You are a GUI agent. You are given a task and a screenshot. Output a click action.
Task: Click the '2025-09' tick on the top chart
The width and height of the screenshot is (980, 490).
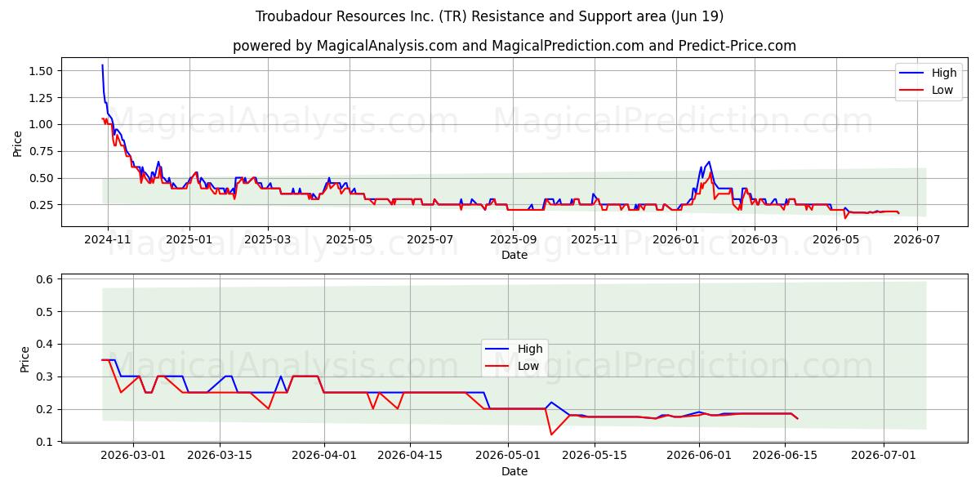pos(513,239)
